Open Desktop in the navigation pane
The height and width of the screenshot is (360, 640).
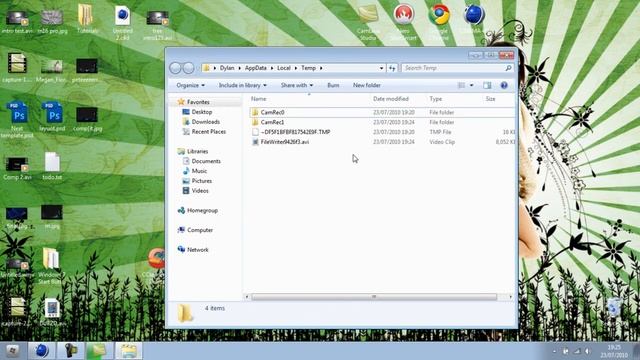(x=202, y=112)
